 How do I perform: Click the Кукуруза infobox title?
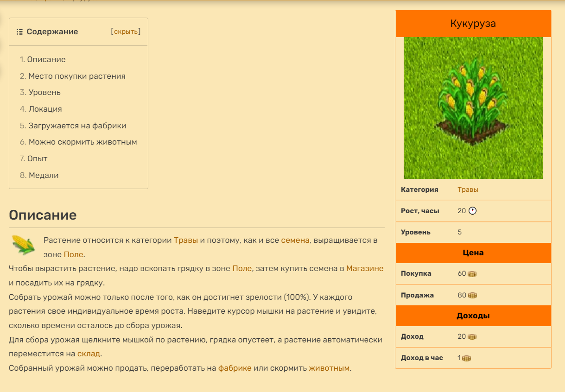473,24
